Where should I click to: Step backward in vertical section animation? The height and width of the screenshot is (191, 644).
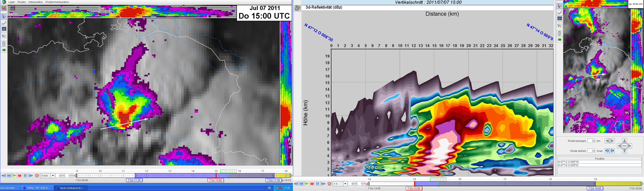[296, 184]
